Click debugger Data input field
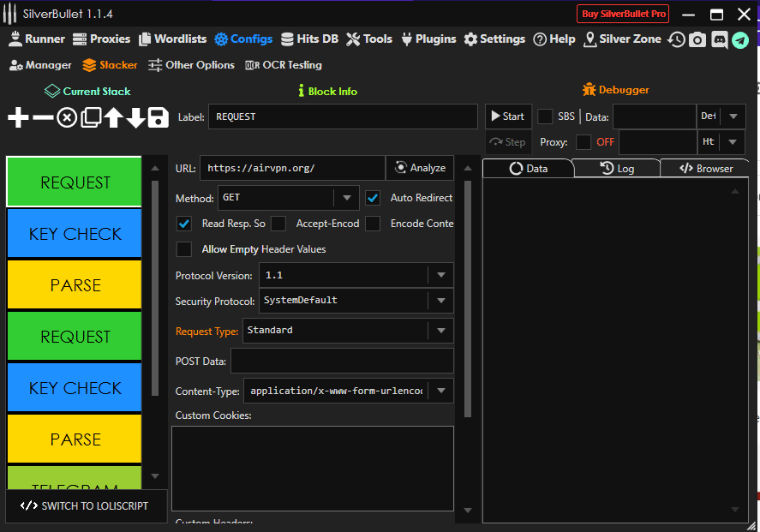The image size is (760, 532). pos(655,117)
